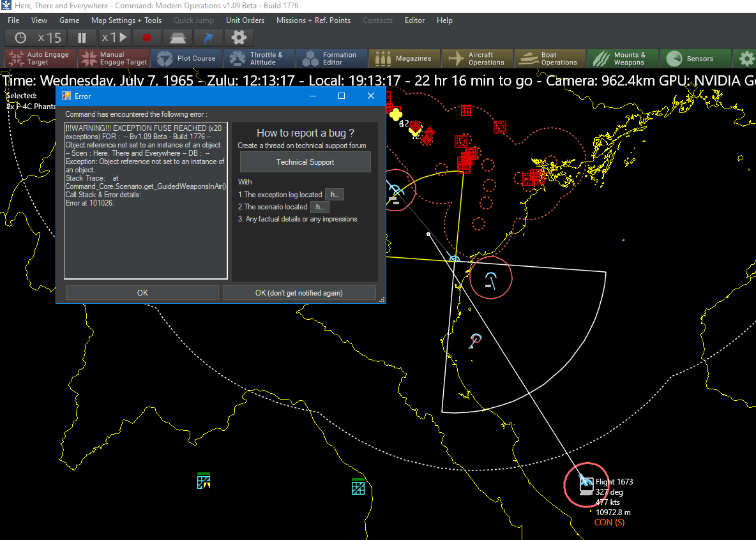Open the Map Settings + Tools menu

click(x=126, y=20)
